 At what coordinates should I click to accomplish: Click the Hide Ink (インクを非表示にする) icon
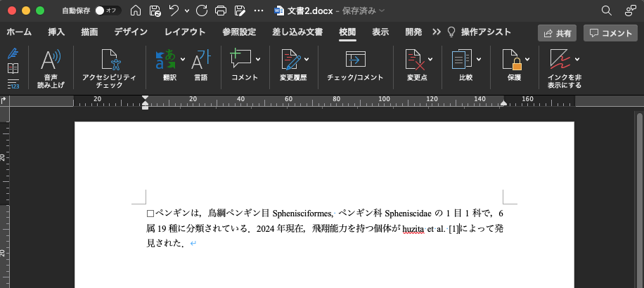(x=560, y=60)
